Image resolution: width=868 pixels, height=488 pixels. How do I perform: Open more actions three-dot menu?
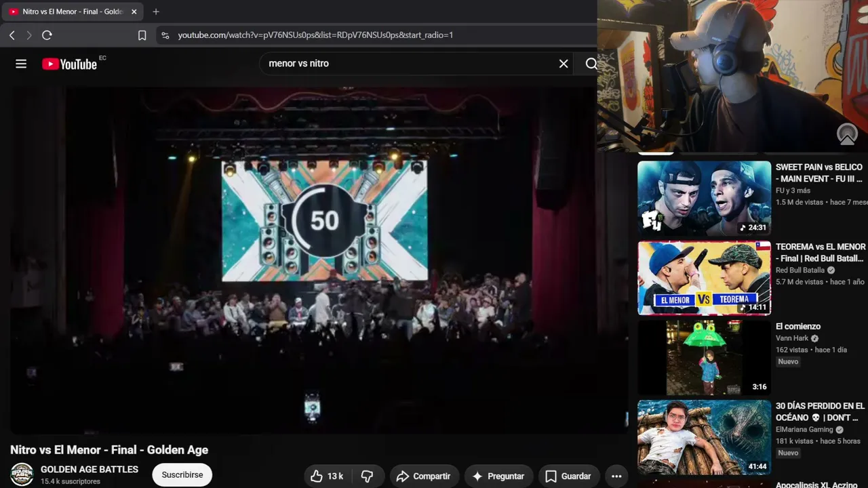616,476
